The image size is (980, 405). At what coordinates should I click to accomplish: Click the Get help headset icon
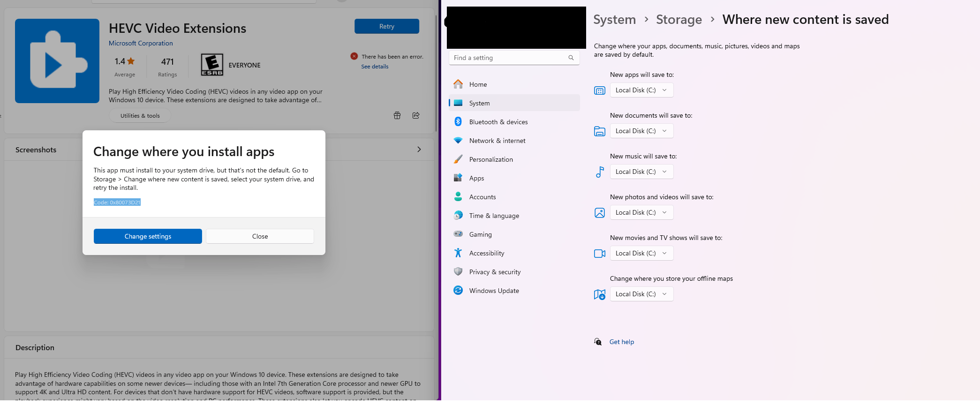pyautogui.click(x=598, y=342)
